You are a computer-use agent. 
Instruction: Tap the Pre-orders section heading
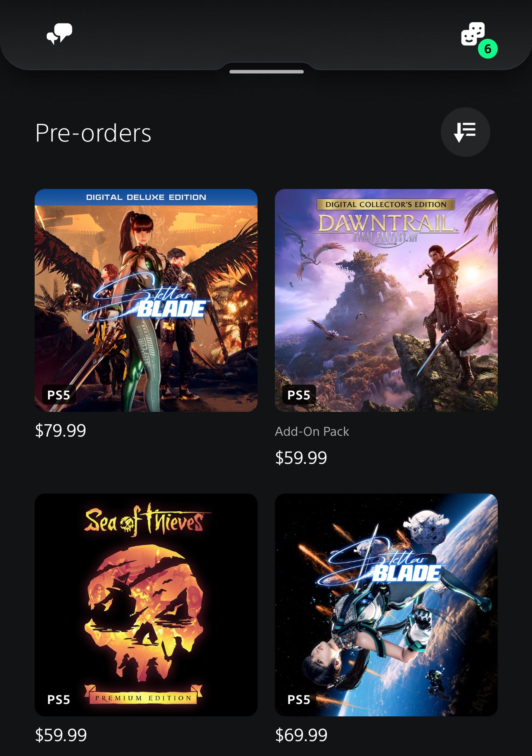pyautogui.click(x=93, y=133)
